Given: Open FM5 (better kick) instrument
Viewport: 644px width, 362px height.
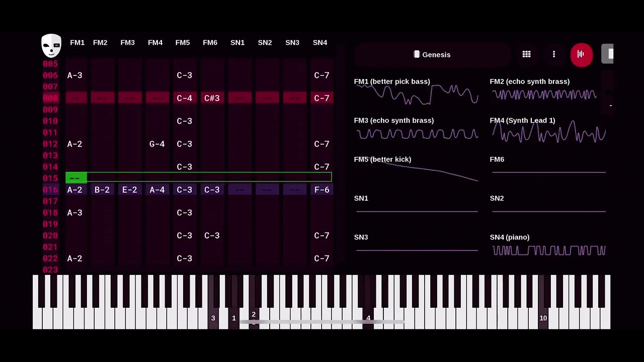Looking at the screenshot, I should pos(382,159).
